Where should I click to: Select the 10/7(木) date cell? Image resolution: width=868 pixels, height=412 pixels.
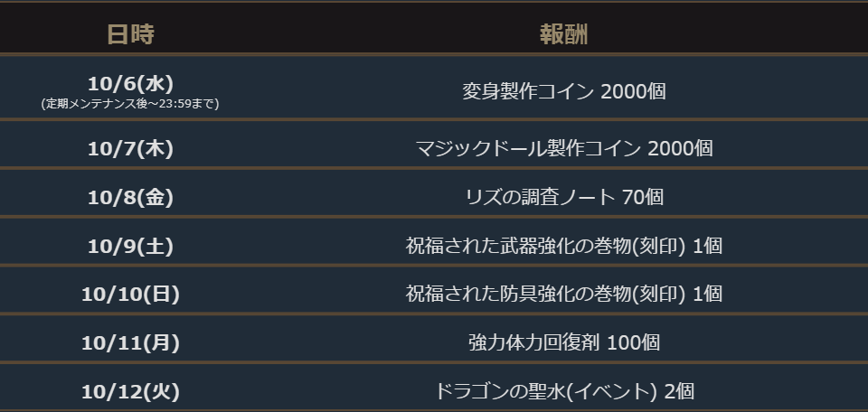tap(130, 148)
